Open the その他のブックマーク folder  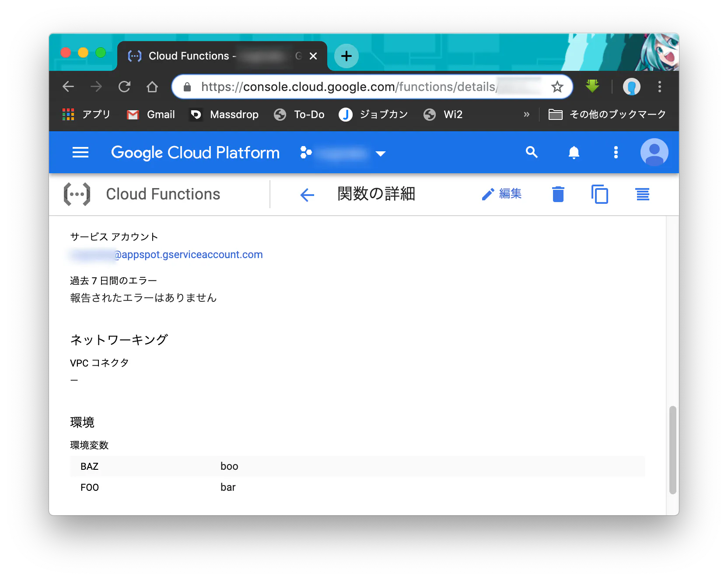607,114
